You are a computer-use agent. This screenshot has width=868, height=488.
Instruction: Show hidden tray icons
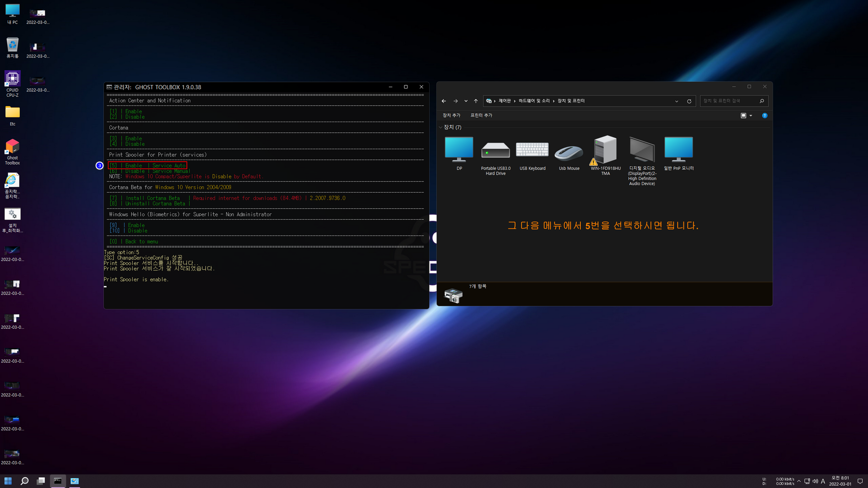pyautogui.click(x=799, y=481)
